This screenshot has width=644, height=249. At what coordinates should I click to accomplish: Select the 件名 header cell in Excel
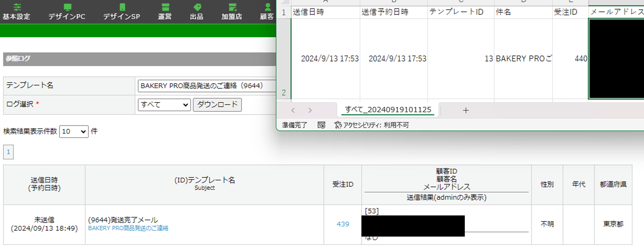tap(523, 12)
